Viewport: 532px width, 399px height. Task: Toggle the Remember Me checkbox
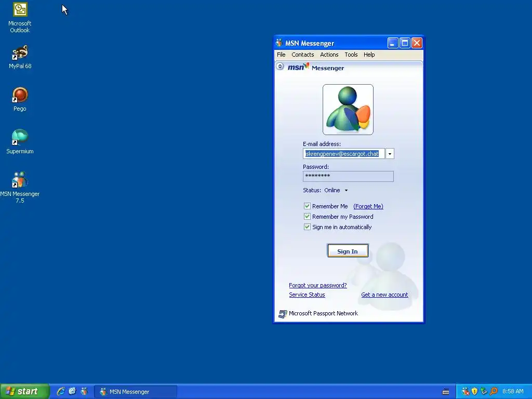[x=307, y=206]
